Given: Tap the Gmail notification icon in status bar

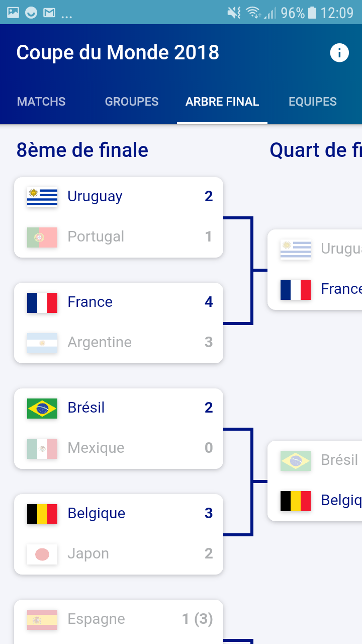Looking at the screenshot, I should click(x=49, y=13).
